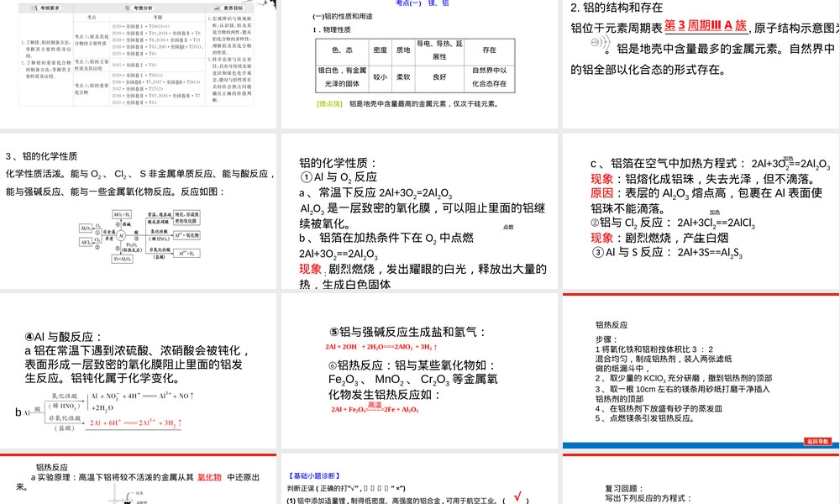Screen dimensions: 840x504
Task: Click the red 返回导航 button
Action: coord(817,441)
